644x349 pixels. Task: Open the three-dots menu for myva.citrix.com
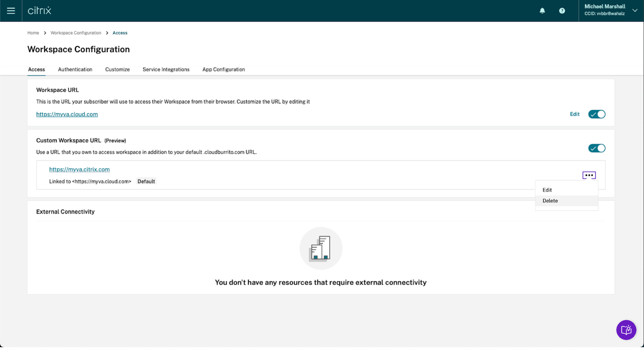[x=589, y=175]
